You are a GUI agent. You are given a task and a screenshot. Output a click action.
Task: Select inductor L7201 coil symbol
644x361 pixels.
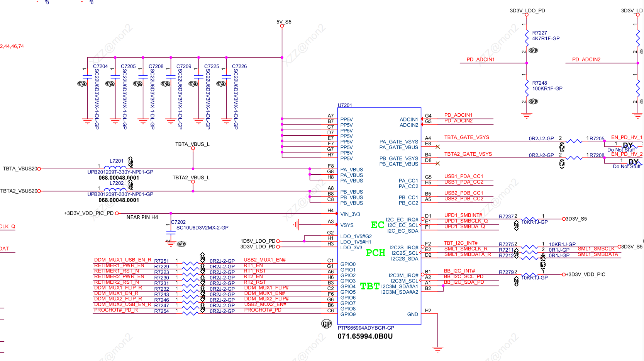click(x=115, y=167)
